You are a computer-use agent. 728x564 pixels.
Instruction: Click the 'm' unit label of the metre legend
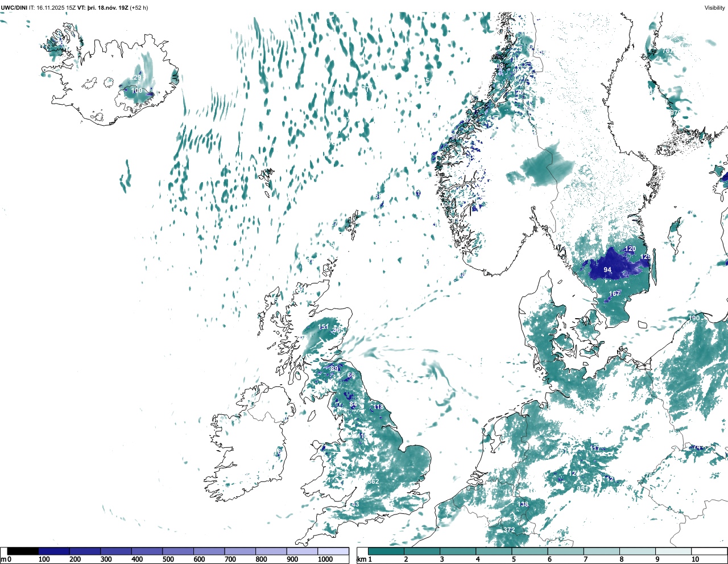coord(3,559)
